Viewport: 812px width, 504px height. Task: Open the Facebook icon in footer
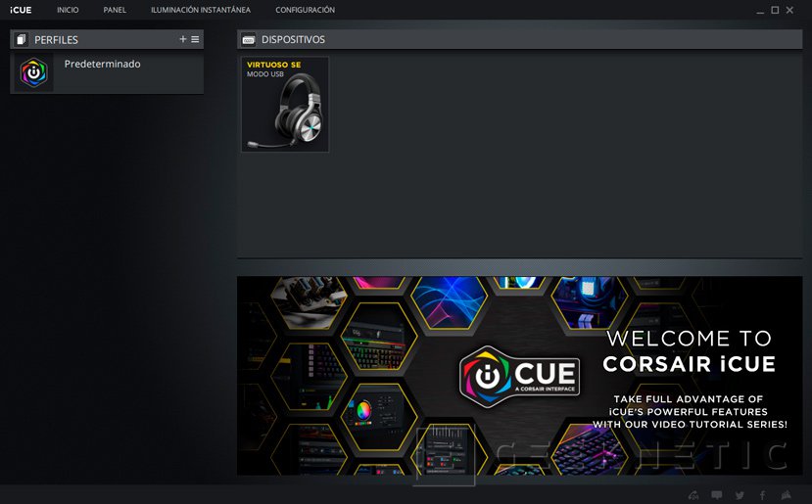pyautogui.click(x=762, y=495)
